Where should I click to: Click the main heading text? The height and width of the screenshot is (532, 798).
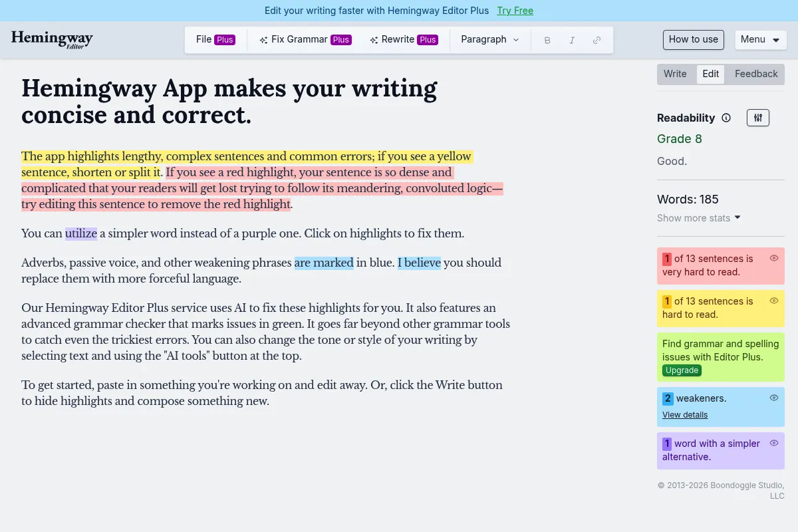[229, 101]
